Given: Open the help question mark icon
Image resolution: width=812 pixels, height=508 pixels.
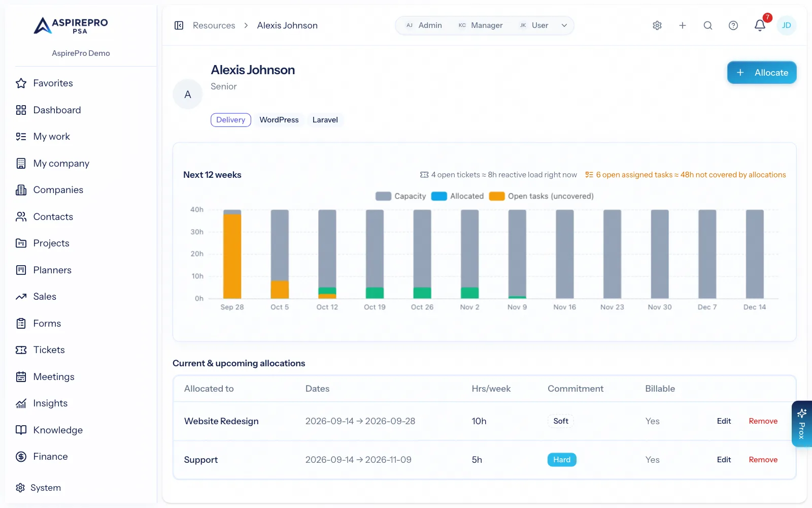Looking at the screenshot, I should (733, 25).
